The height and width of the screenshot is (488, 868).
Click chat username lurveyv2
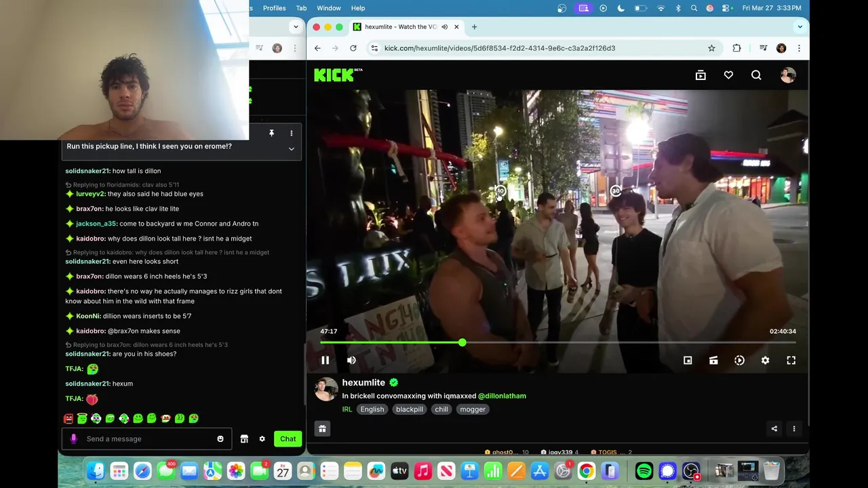click(91, 194)
